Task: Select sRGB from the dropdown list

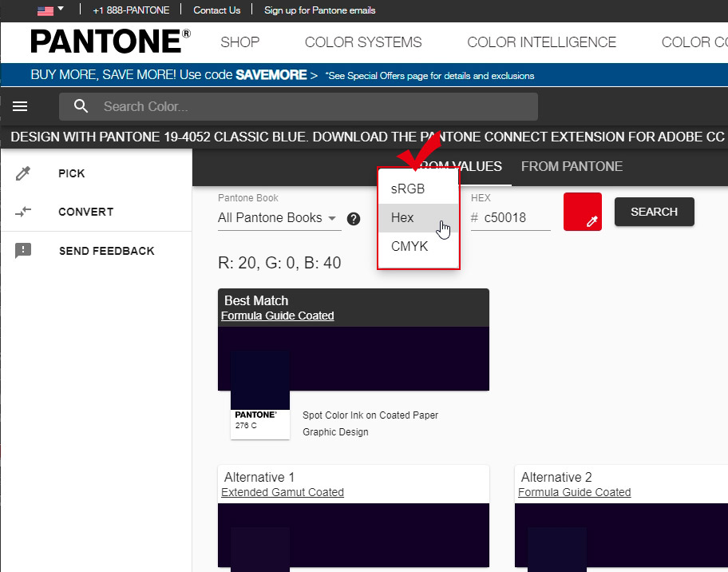Action: click(418, 189)
